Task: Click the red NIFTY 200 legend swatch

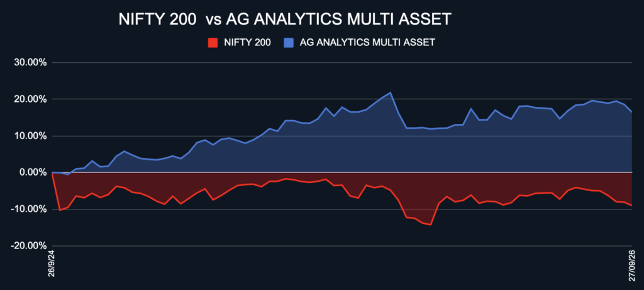Action: [x=213, y=43]
